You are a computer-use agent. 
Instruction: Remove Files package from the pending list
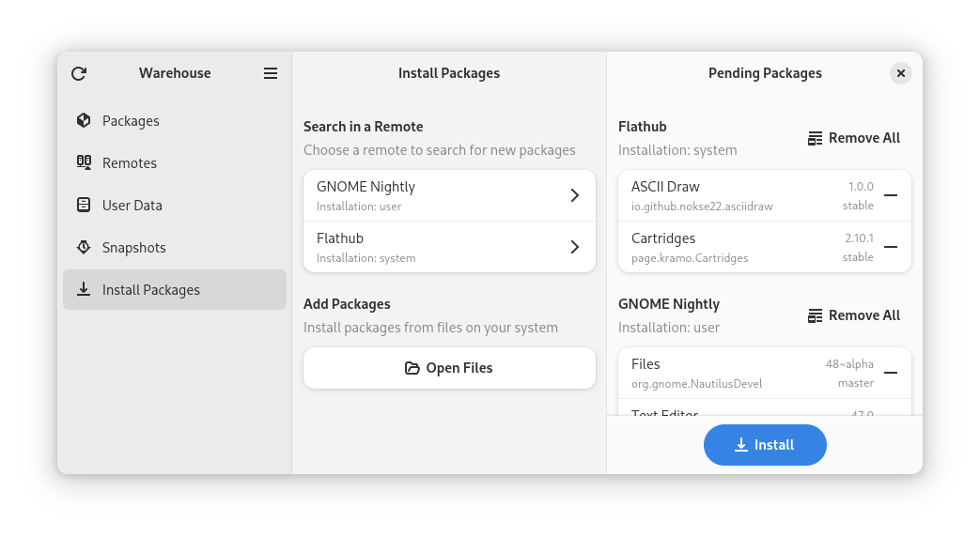(x=891, y=373)
